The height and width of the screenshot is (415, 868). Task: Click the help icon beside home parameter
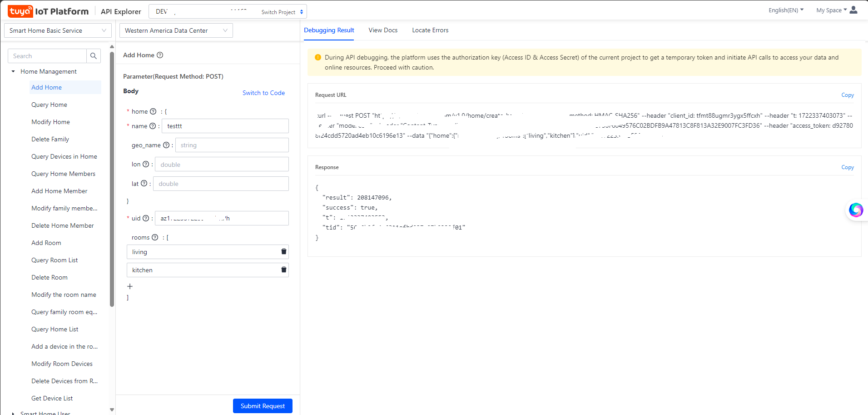[153, 111]
